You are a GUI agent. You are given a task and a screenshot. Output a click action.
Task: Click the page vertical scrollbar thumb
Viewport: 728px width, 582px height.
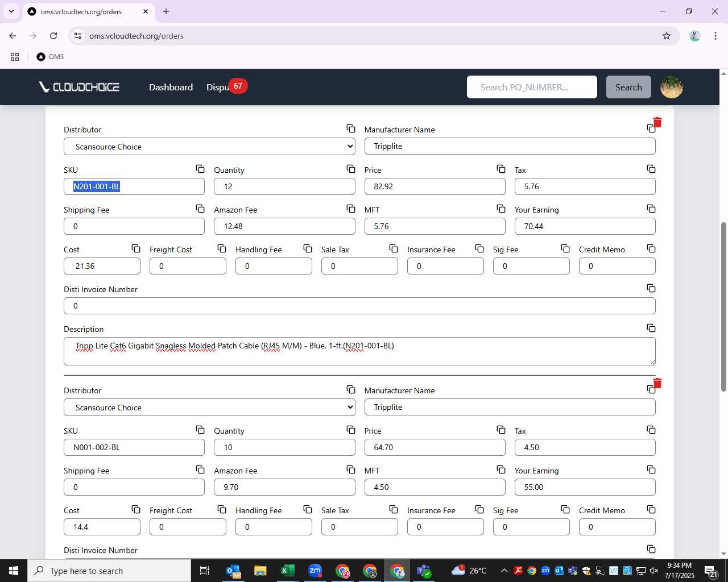(x=723, y=307)
